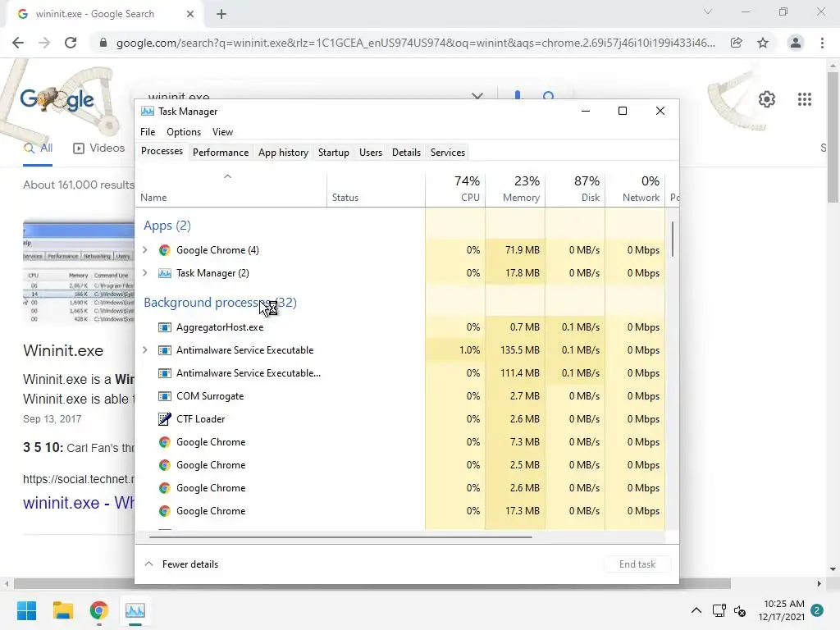Share this page from address bar
Viewport: 840px width, 630px height.
pyautogui.click(x=737, y=43)
